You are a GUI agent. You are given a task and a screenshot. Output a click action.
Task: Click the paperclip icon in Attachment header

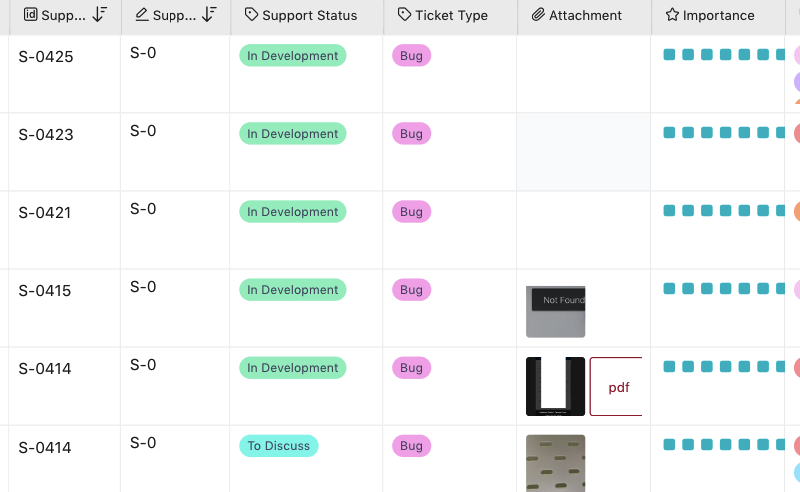(x=538, y=15)
